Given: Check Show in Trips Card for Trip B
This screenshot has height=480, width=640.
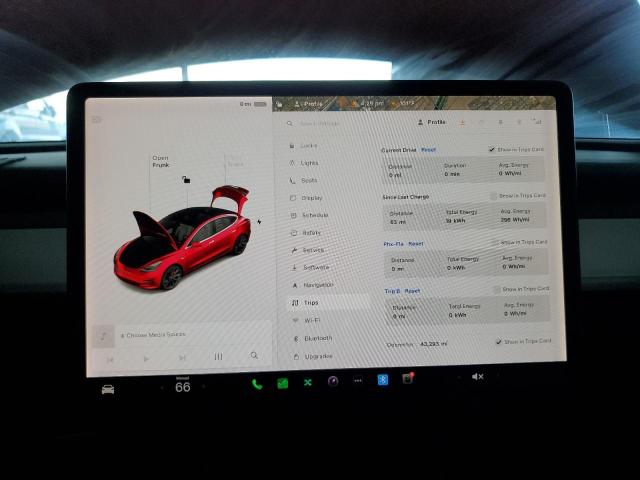Looking at the screenshot, I should [497, 289].
